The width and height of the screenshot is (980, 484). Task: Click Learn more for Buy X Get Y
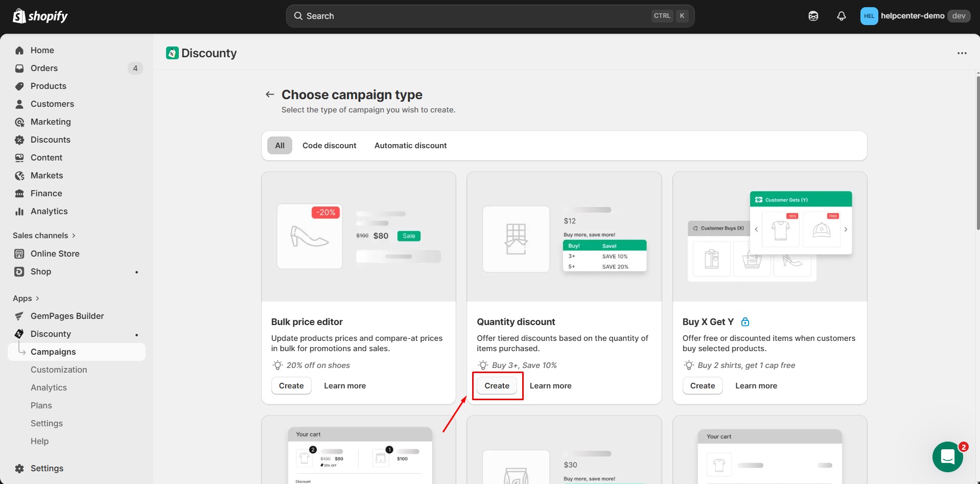coord(756,385)
